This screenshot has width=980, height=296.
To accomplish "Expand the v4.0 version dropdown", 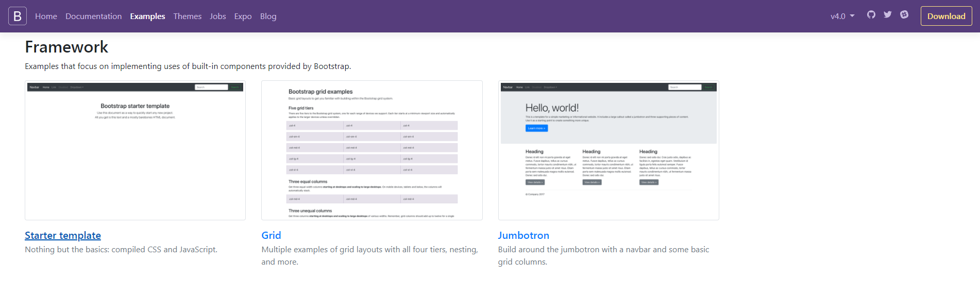I will coord(842,16).
